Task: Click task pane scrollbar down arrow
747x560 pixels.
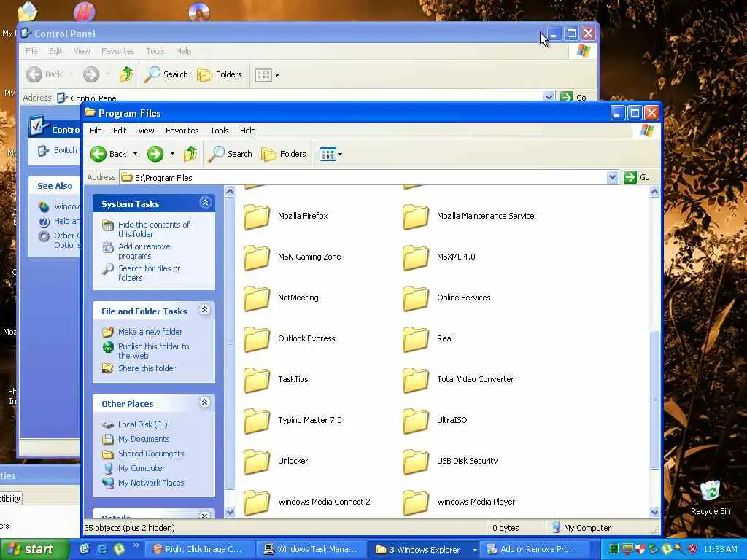Action: click(x=230, y=513)
